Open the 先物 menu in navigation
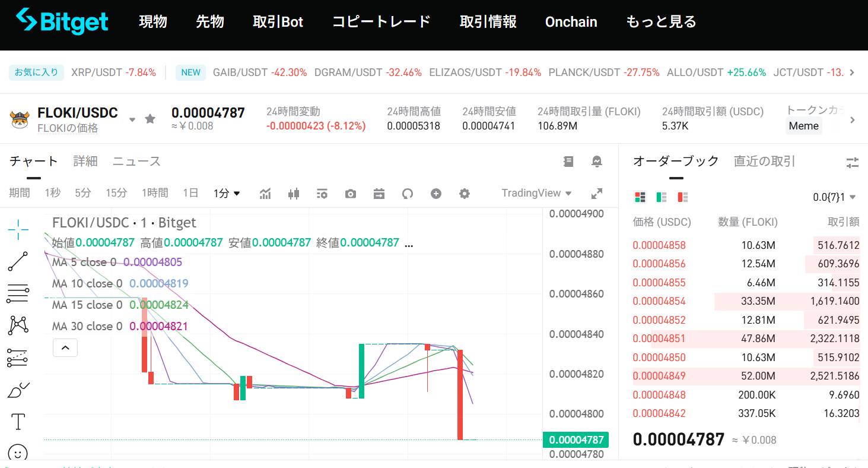The height and width of the screenshot is (468, 868). (210, 22)
